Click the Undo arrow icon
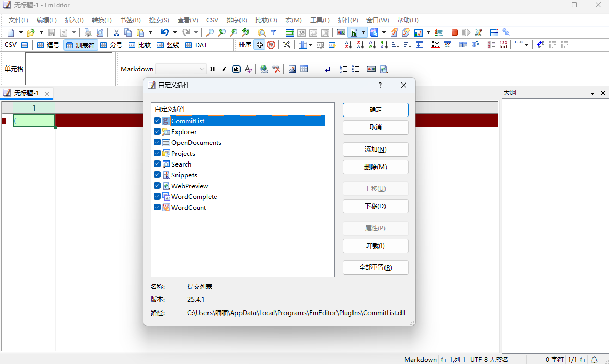Screen dimensions: 609x364 [164, 32]
